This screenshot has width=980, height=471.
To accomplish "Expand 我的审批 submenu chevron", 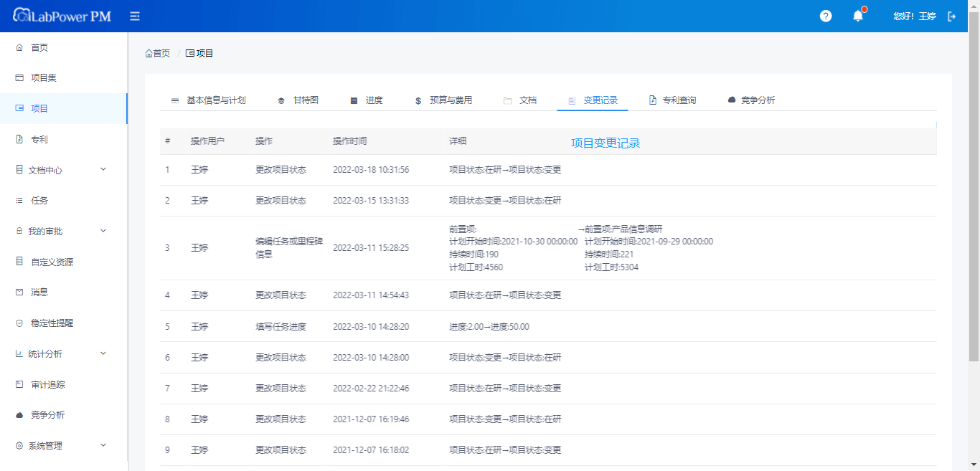I will point(103,231).
